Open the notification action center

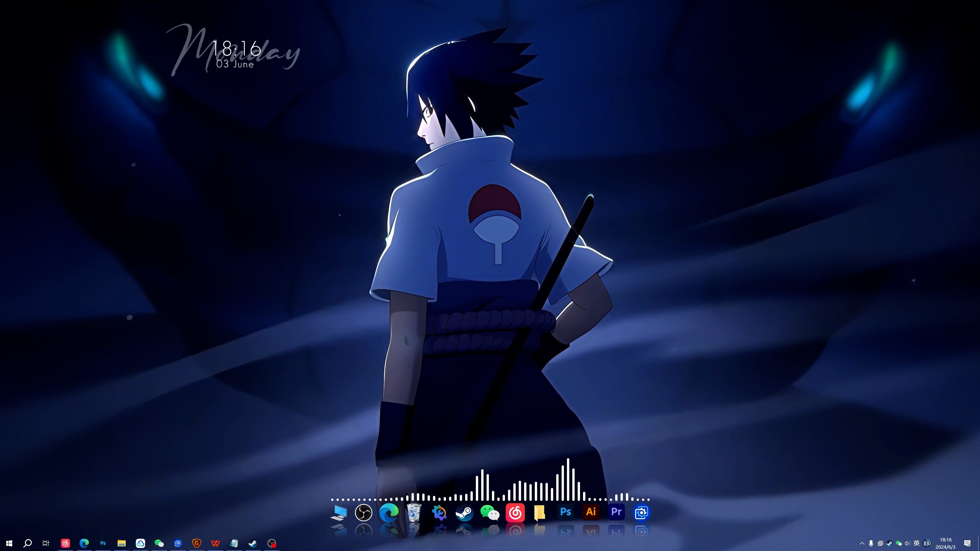967,543
